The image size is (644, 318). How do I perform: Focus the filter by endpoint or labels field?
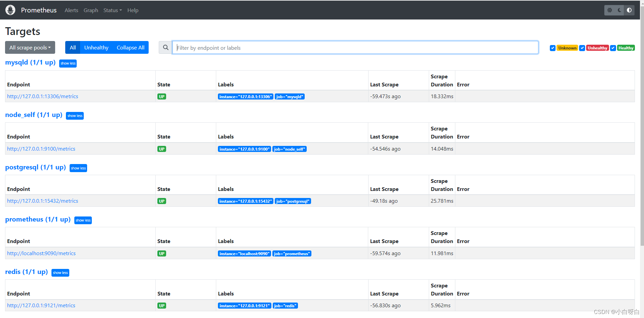coord(355,48)
